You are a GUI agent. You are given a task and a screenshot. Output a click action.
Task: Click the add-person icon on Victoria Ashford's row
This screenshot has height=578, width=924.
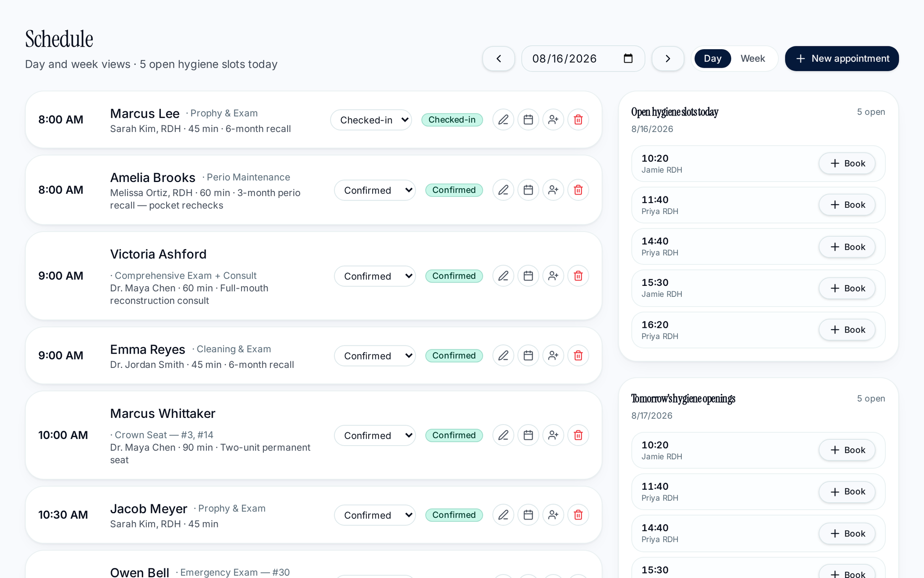point(553,276)
